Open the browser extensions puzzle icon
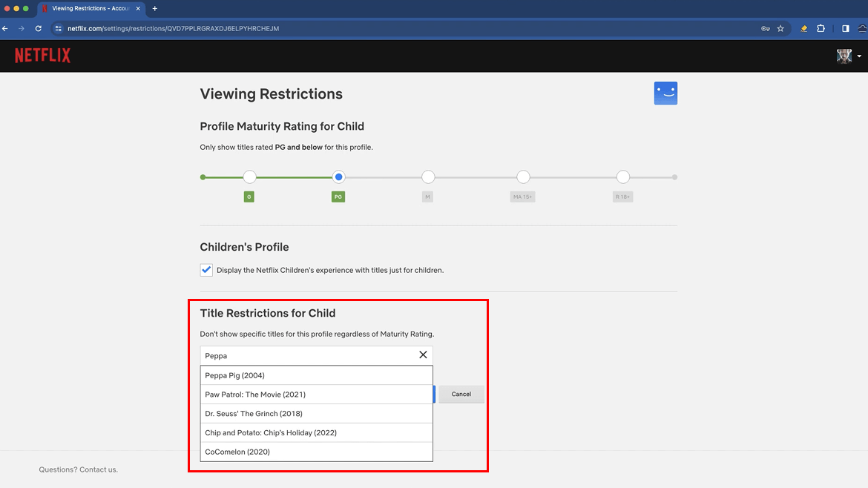This screenshot has height=488, width=868. pyautogui.click(x=820, y=28)
